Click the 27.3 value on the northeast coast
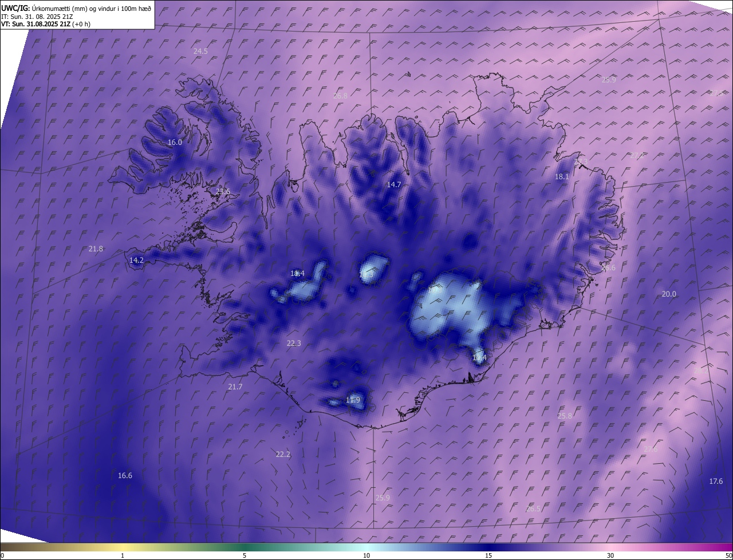Screen dimensions: 733x560 (581, 162)
